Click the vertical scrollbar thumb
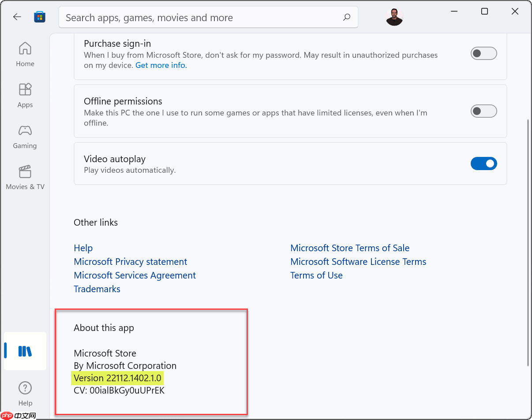 tap(528, 242)
